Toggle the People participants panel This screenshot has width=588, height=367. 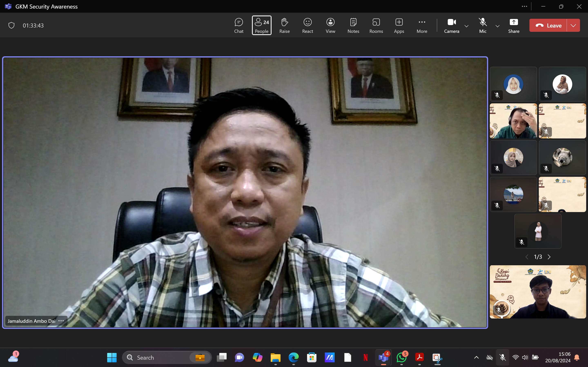click(262, 25)
